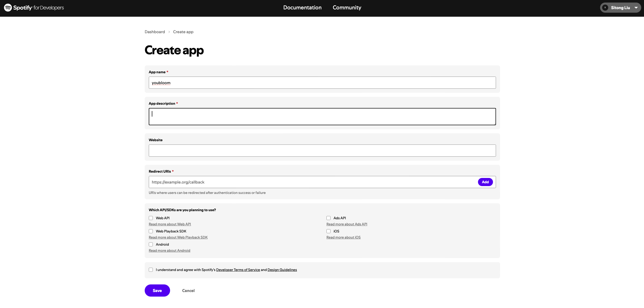Check the Web API checkbox

tap(151, 218)
